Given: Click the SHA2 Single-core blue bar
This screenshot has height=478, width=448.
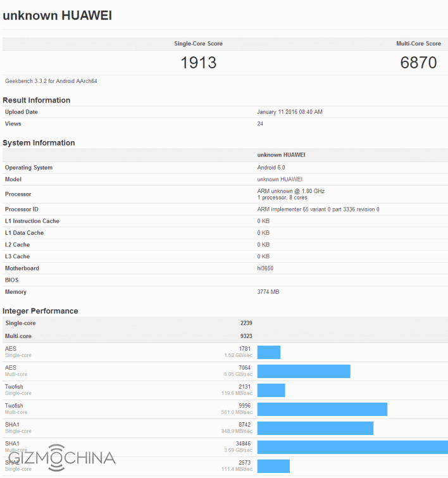Looking at the screenshot, I should (274, 466).
